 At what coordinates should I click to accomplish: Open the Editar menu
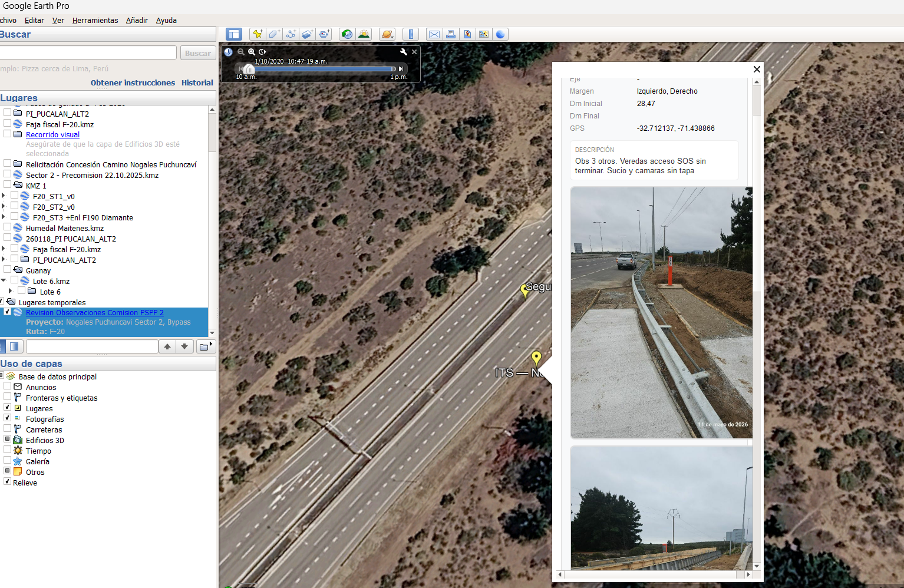[34, 20]
